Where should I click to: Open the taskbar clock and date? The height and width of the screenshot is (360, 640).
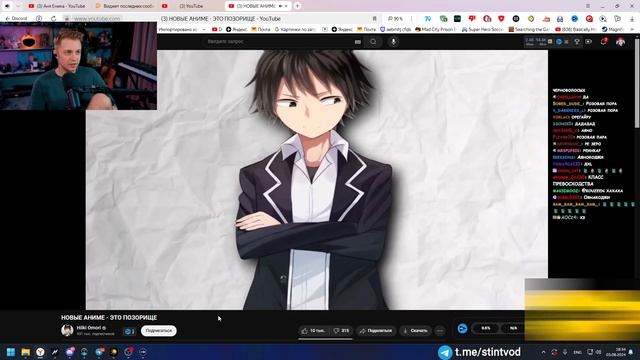(616, 352)
